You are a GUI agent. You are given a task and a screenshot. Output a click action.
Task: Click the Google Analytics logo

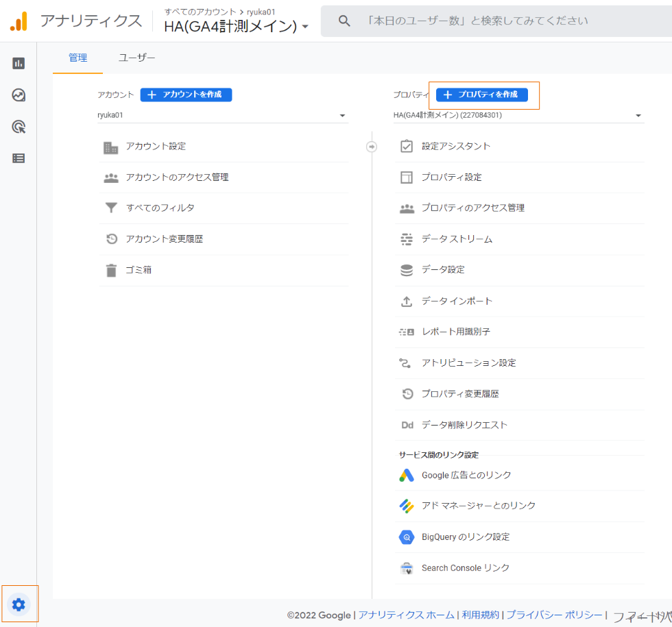19,21
